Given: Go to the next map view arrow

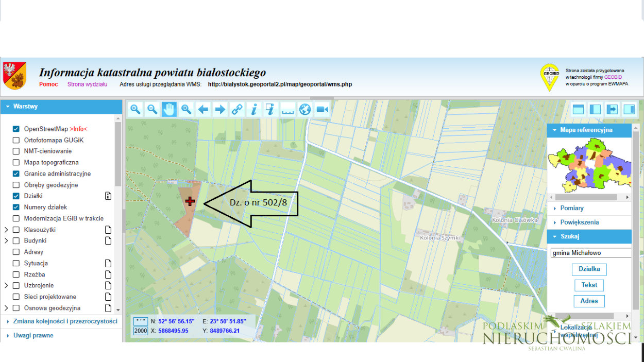Looking at the screenshot, I should point(220,109).
